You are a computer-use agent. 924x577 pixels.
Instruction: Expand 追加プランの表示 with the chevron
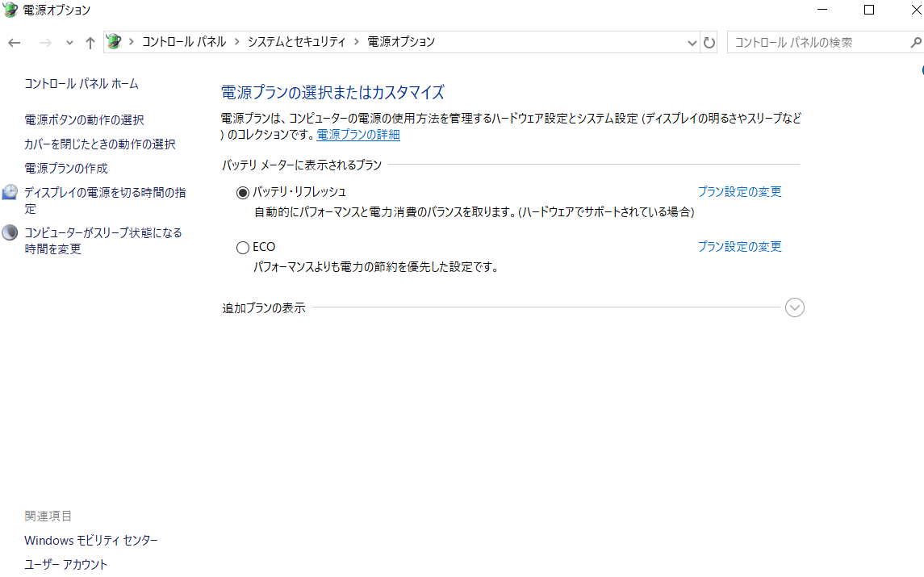[x=794, y=307]
